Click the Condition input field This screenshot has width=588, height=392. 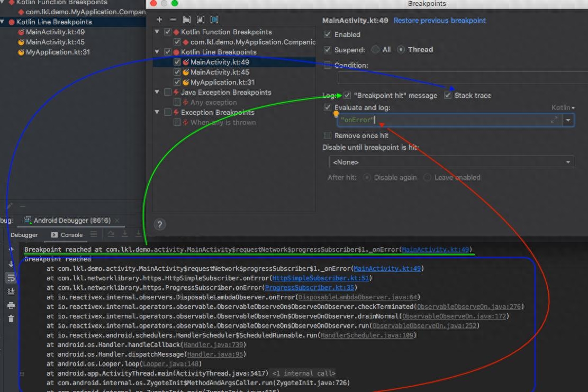click(x=463, y=78)
